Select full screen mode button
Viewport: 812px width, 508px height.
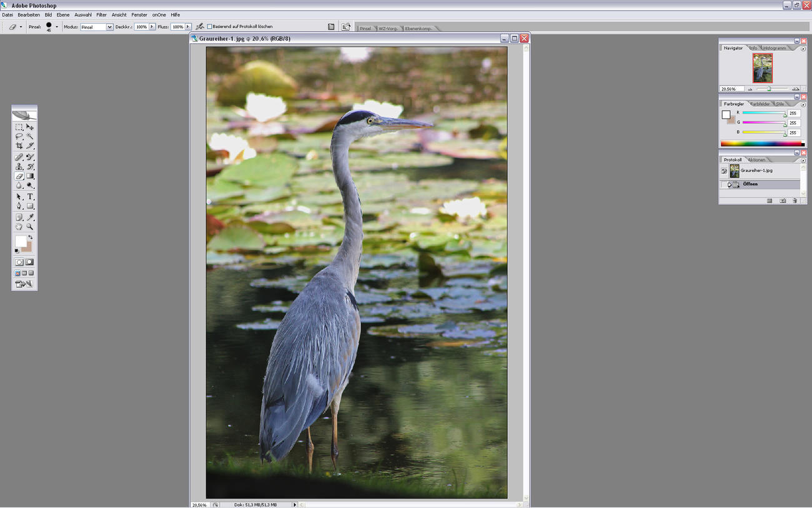point(31,273)
